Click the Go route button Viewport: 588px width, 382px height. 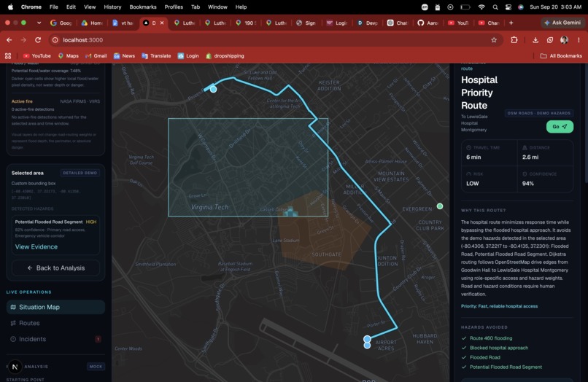tap(560, 127)
